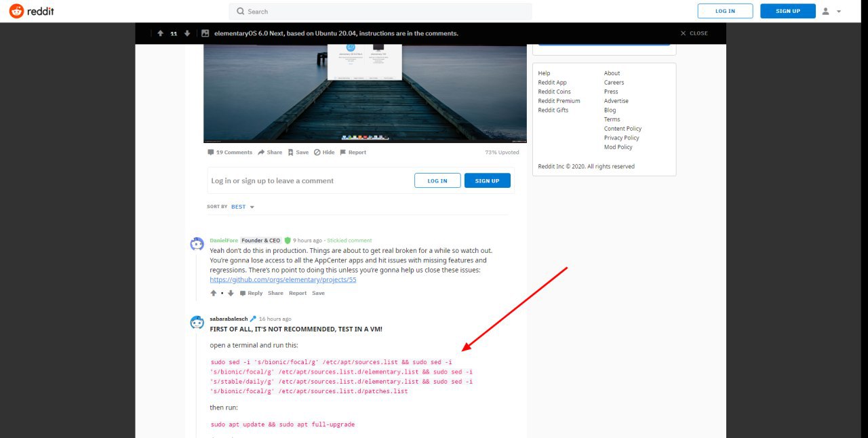Screen dimensions: 868x438
Task: Click LOG IN in the top bar
Action: coord(725,11)
